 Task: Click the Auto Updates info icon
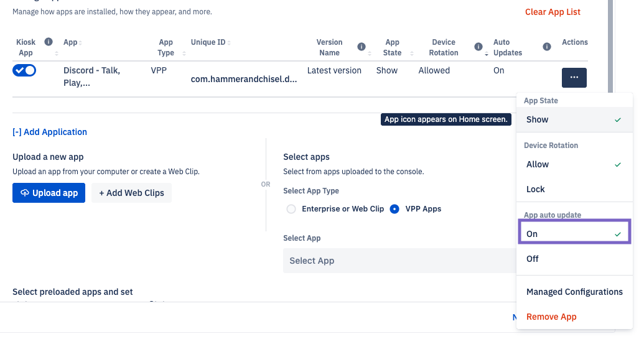pos(547,47)
